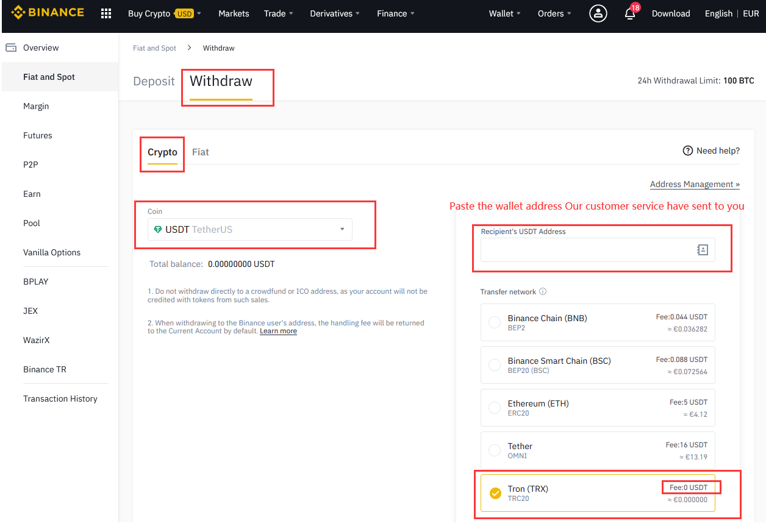Click the Recipient's USDT Address input field

[x=585, y=250]
